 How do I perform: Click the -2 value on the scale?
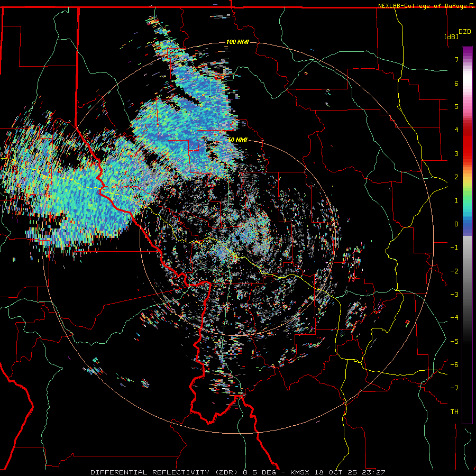tap(454, 271)
